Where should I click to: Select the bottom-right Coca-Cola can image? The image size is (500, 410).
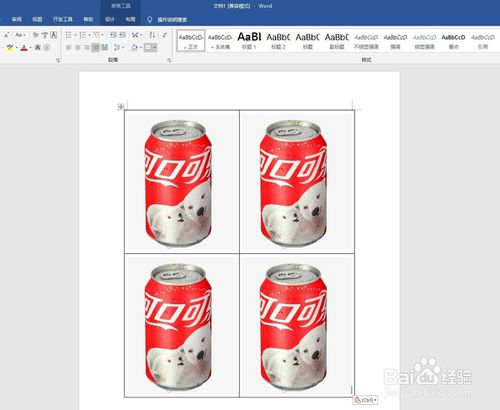pyautogui.click(x=293, y=327)
